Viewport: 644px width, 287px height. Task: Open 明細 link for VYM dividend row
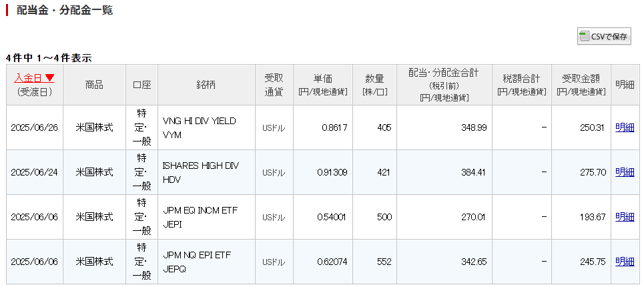point(625,127)
